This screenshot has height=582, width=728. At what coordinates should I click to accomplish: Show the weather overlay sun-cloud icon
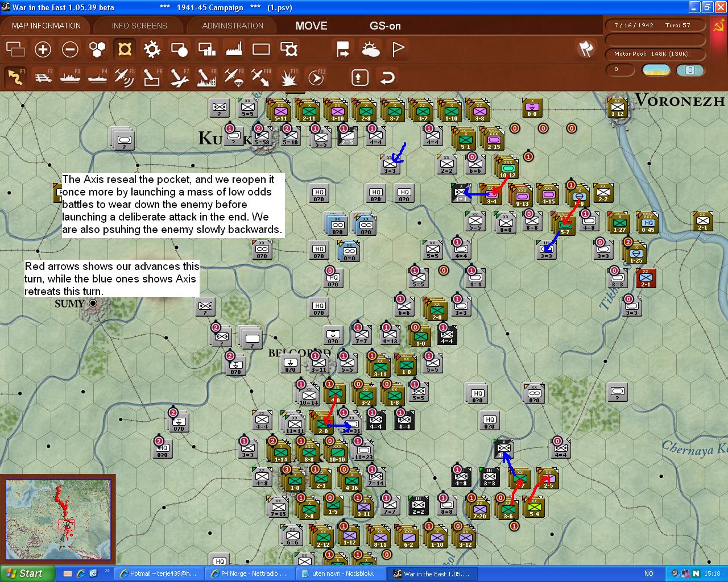370,49
